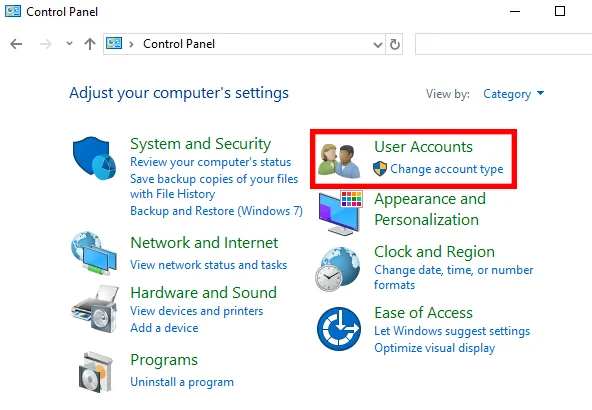592x410 pixels.
Task: Open the View by Category dropdown
Action: [513, 94]
